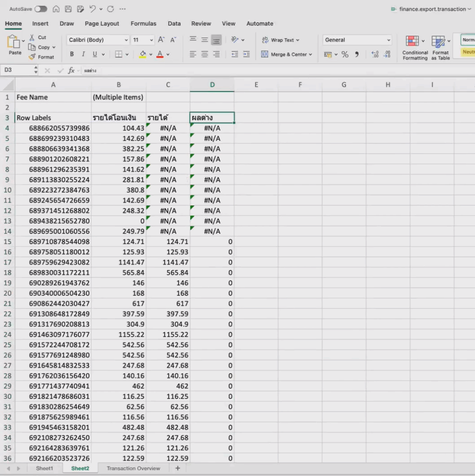Click the Wrap Text button

[281, 40]
